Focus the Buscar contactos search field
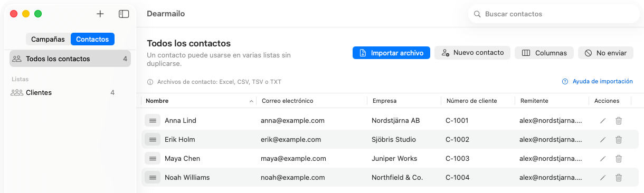Image resolution: width=644 pixels, height=193 pixels. coord(554,14)
